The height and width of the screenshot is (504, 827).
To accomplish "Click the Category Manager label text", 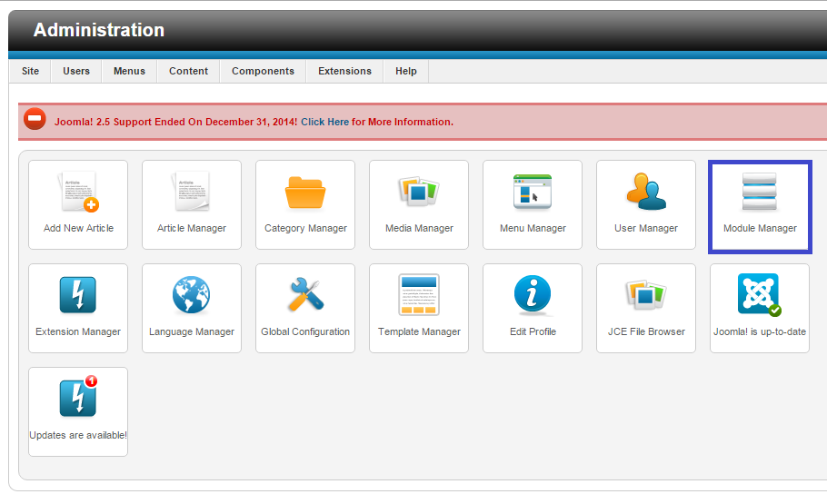I will click(x=305, y=228).
